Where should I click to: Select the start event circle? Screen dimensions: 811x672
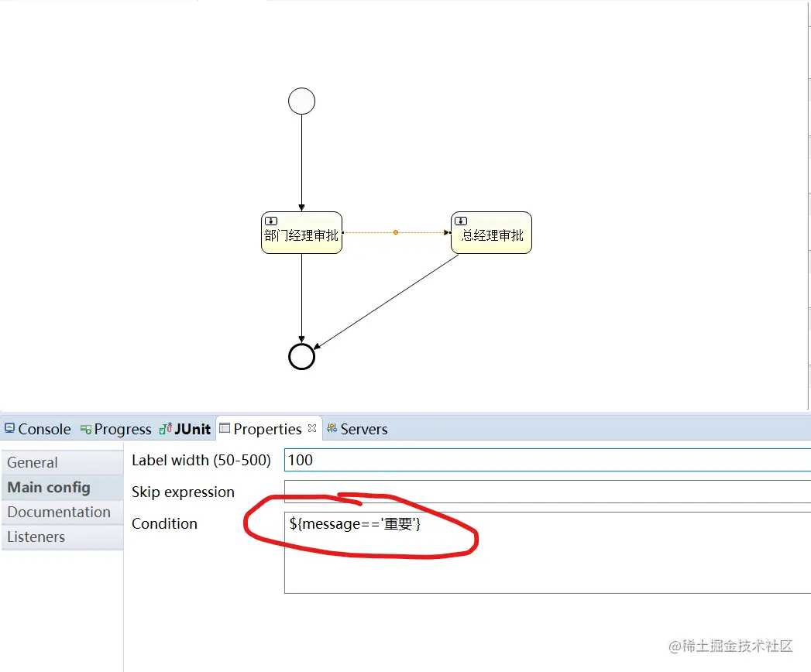click(x=301, y=101)
